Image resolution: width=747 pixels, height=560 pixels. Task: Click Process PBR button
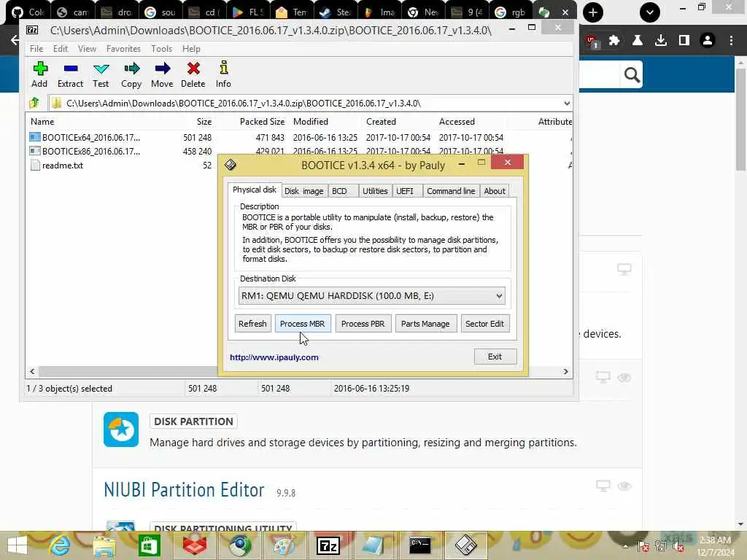tap(363, 323)
